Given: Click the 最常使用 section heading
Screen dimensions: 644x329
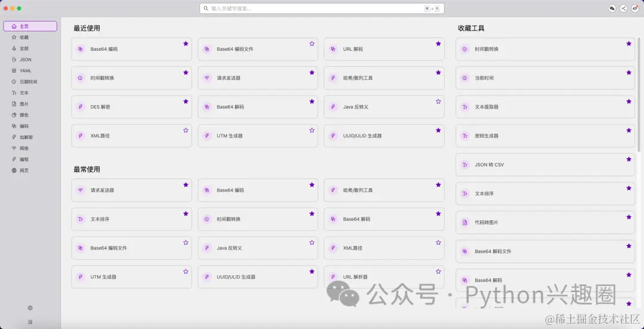Looking at the screenshot, I should pyautogui.click(x=86, y=170).
